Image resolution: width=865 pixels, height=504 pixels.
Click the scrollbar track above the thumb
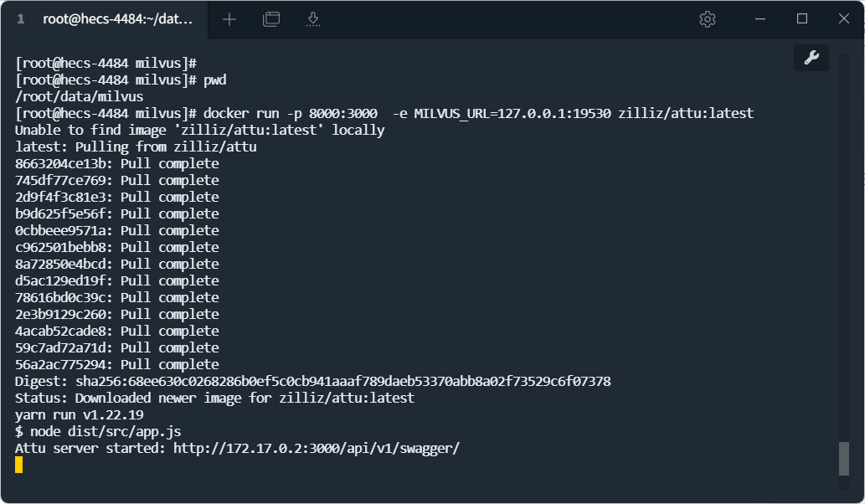[x=844, y=251]
